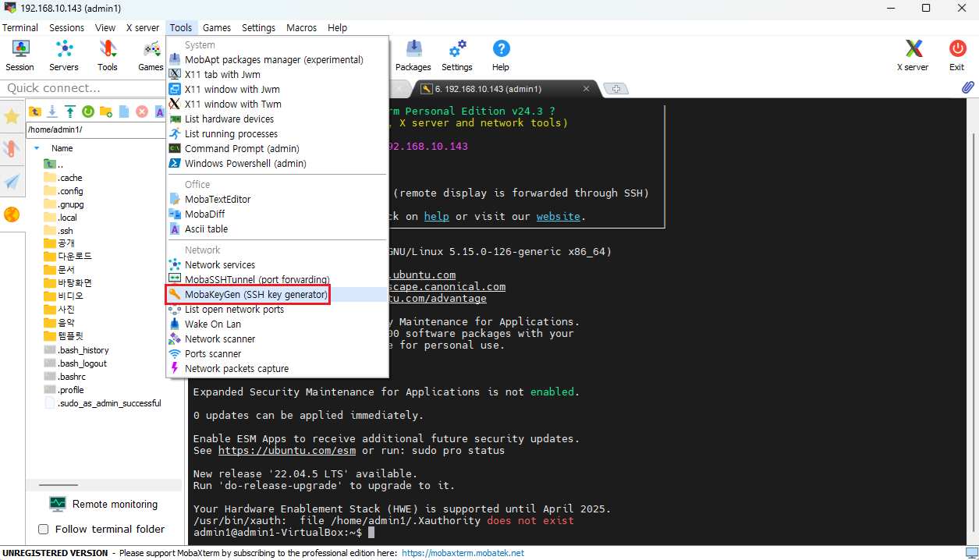Click the Help question-mark toolbar icon
The width and height of the screenshot is (979, 560).
[x=501, y=55]
